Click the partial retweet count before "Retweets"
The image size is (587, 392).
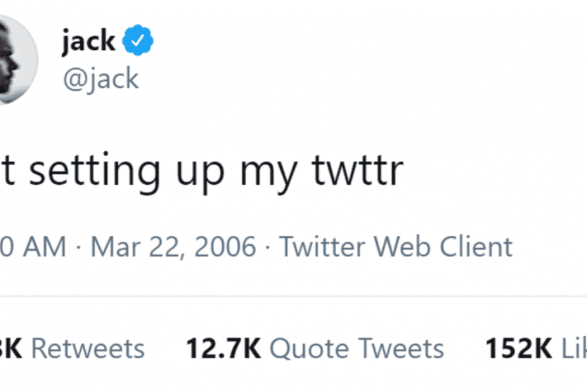(11, 348)
